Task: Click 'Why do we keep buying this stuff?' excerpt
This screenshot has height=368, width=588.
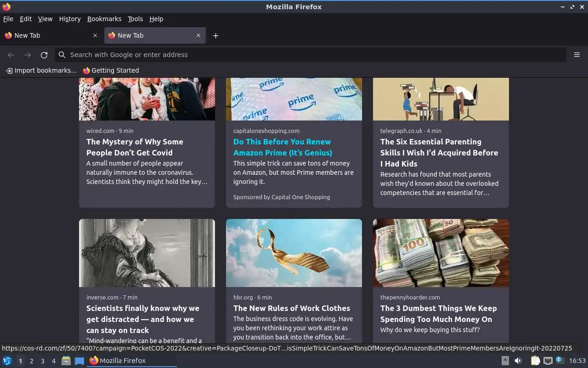Action: [x=430, y=330]
